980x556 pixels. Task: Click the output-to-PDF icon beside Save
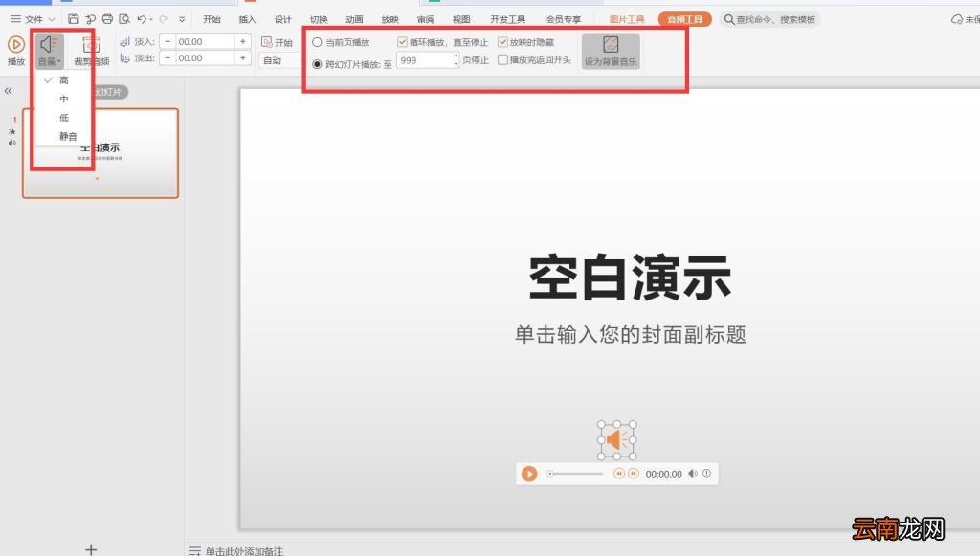pyautogui.click(x=91, y=19)
